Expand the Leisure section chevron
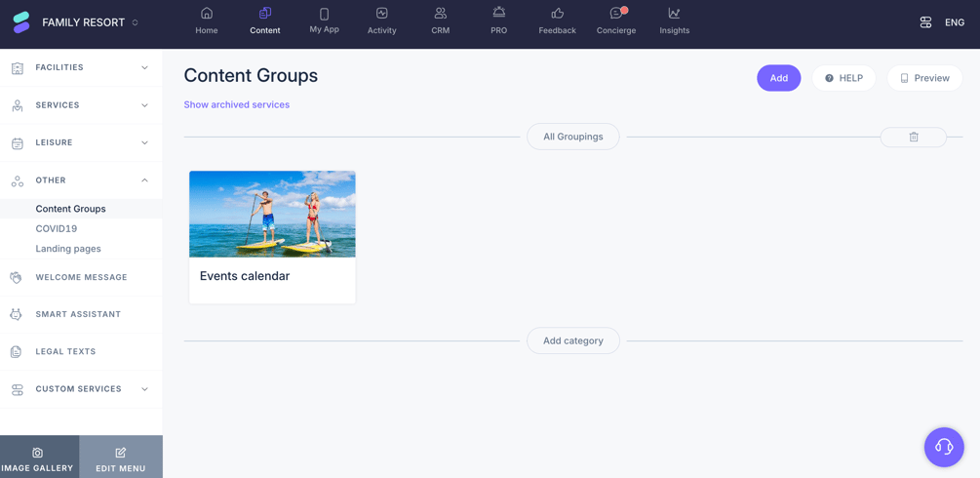This screenshot has height=478, width=980. tap(144, 142)
